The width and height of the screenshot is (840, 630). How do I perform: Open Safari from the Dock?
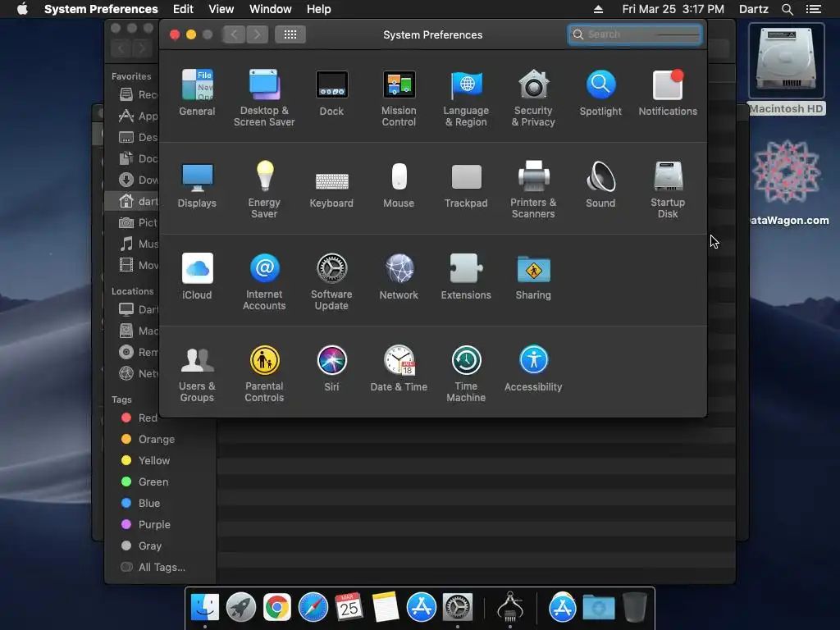click(x=313, y=608)
